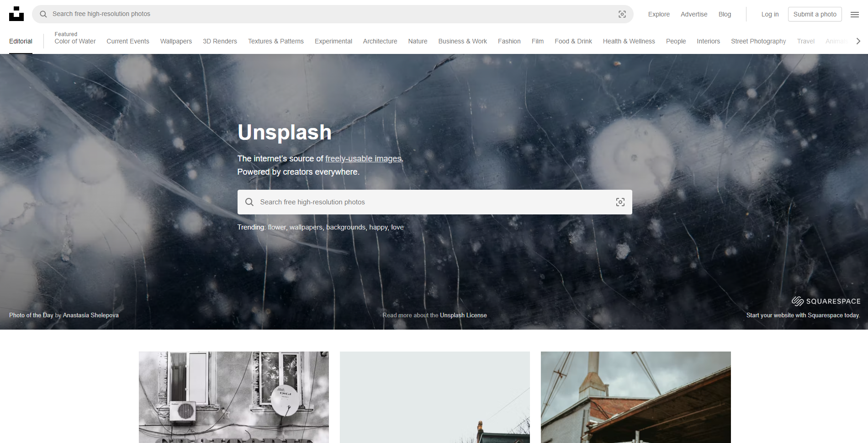
Task: Click the Submit a photo button
Action: click(815, 14)
